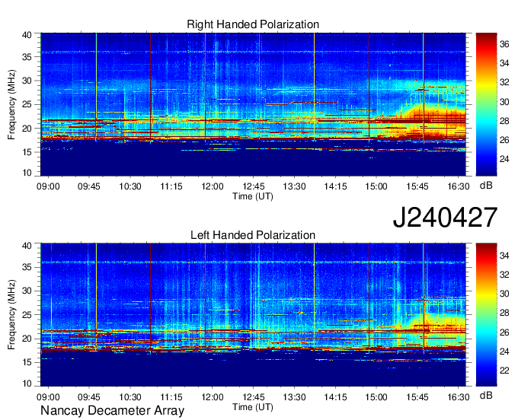Click Frequency (MHz) label of Right Handed plot

(x=11, y=104)
